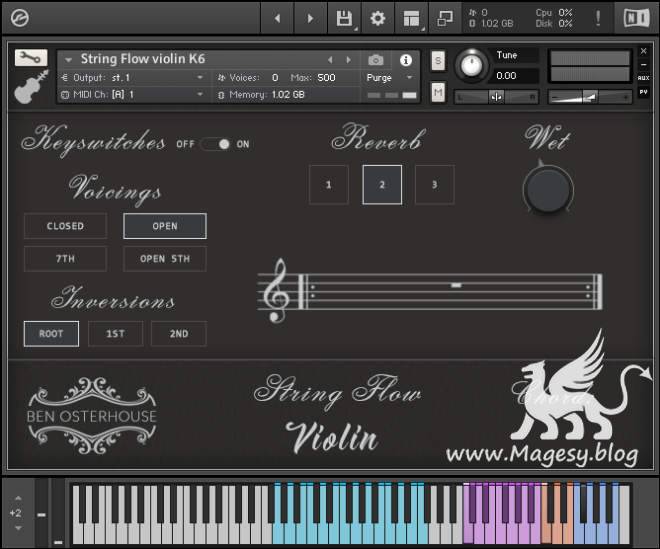Take a snapshot with camera icon

[x=376, y=60]
